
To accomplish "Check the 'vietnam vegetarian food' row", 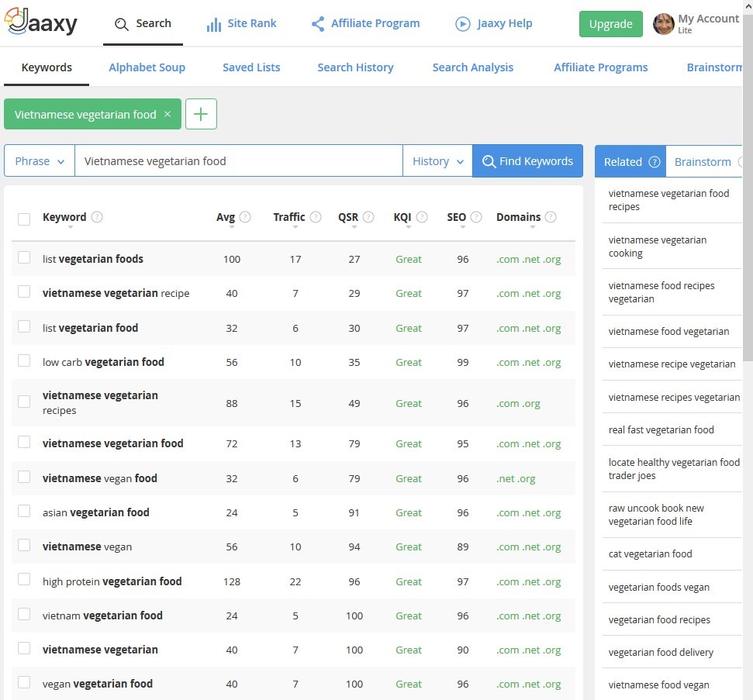I will click(24, 614).
